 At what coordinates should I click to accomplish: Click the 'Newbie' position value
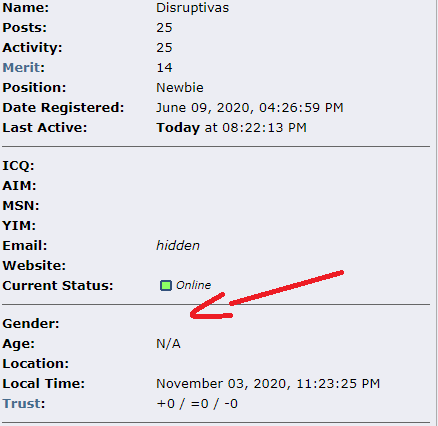(180, 88)
